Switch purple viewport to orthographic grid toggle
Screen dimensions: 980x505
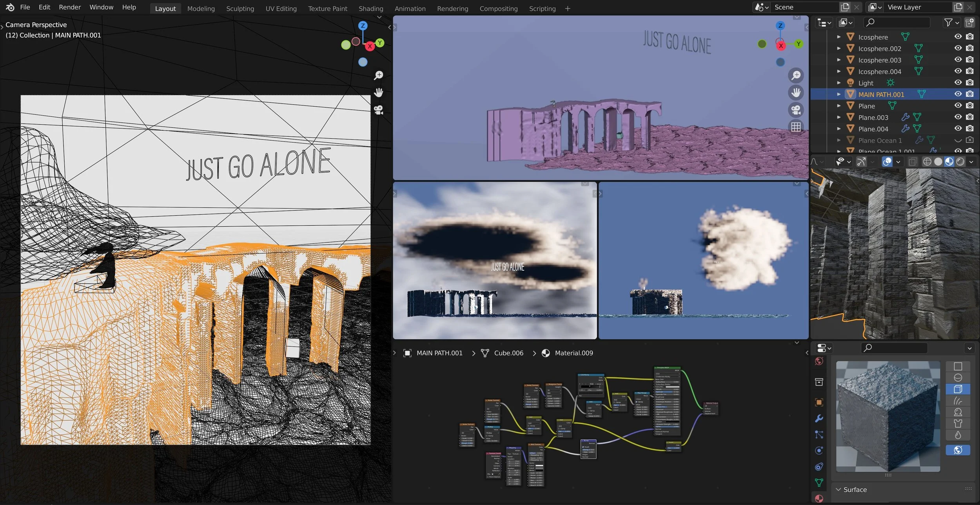796,127
